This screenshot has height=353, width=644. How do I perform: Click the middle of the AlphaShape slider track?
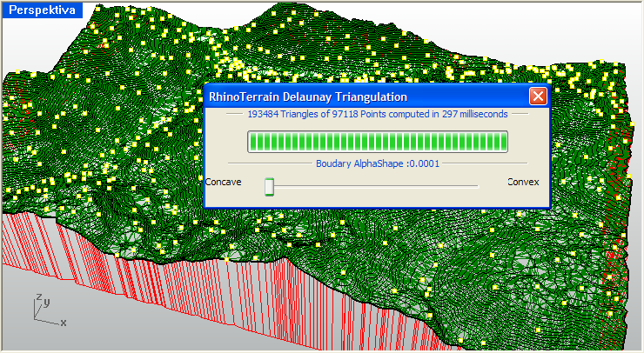[374, 185]
